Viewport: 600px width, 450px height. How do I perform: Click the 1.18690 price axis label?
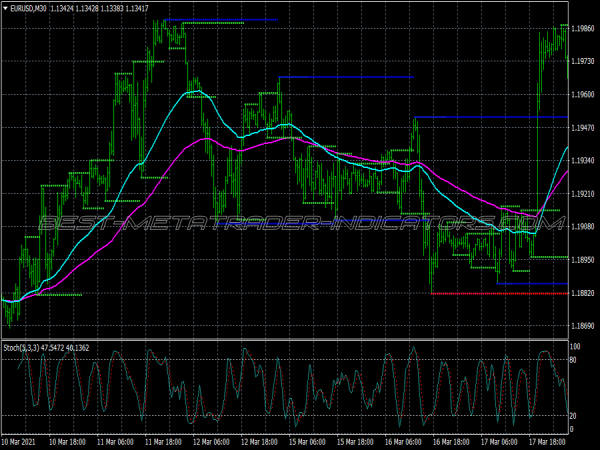coord(583,326)
